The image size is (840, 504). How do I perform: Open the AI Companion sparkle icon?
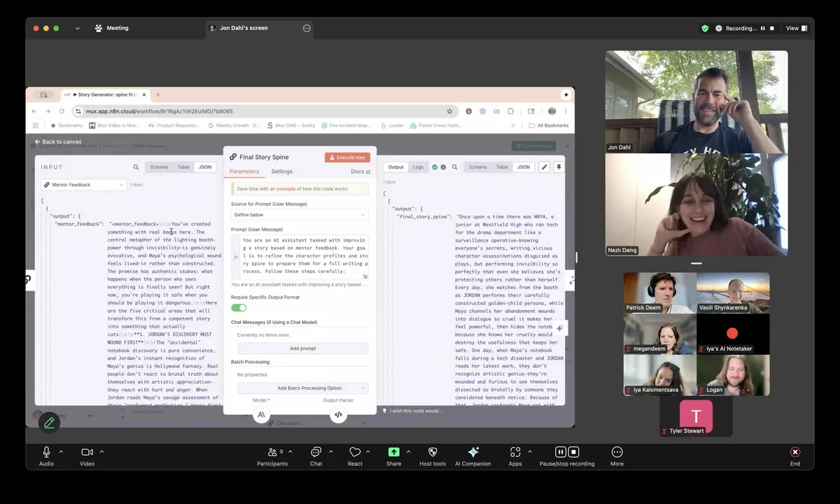pos(473,452)
